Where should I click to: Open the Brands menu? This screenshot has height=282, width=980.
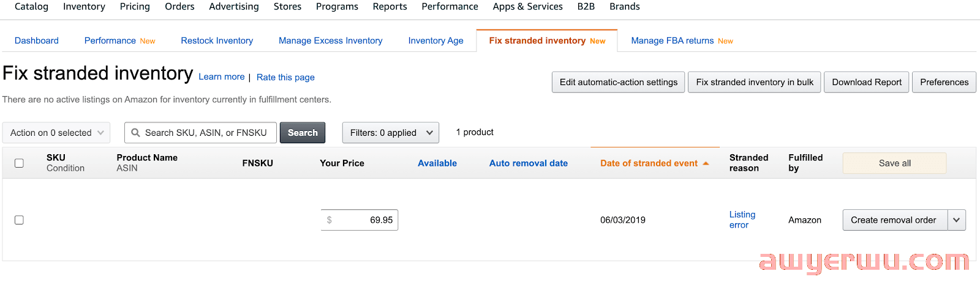tap(625, 7)
